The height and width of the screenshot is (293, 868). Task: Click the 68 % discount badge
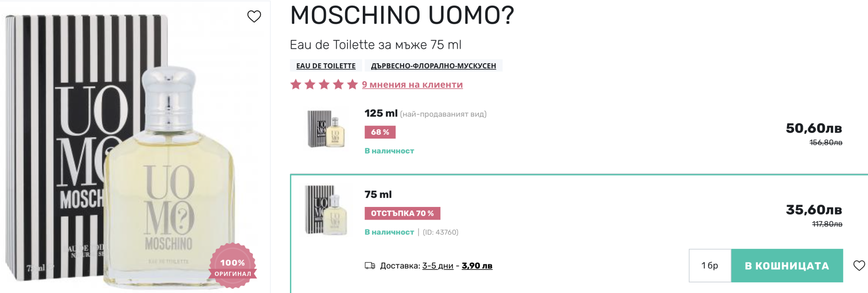click(x=380, y=132)
